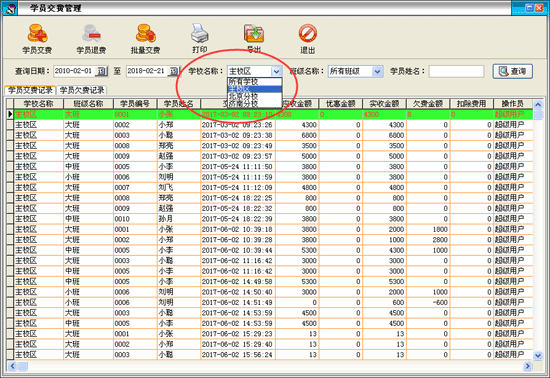Click owed amount 1800 cell
This screenshot has width=550, height=378.
point(428,229)
